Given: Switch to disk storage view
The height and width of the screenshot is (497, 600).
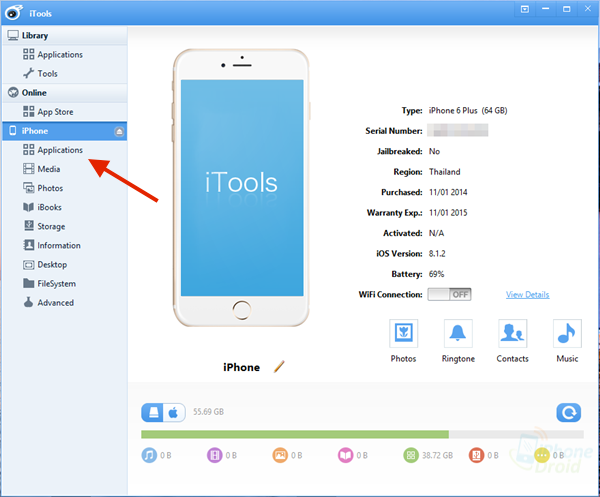Looking at the screenshot, I should click(153, 412).
